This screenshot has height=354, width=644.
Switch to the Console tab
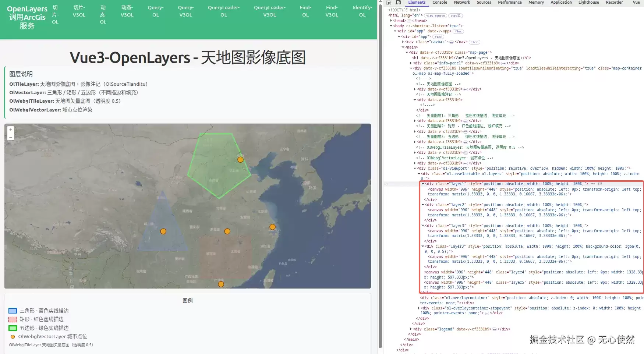[440, 2]
